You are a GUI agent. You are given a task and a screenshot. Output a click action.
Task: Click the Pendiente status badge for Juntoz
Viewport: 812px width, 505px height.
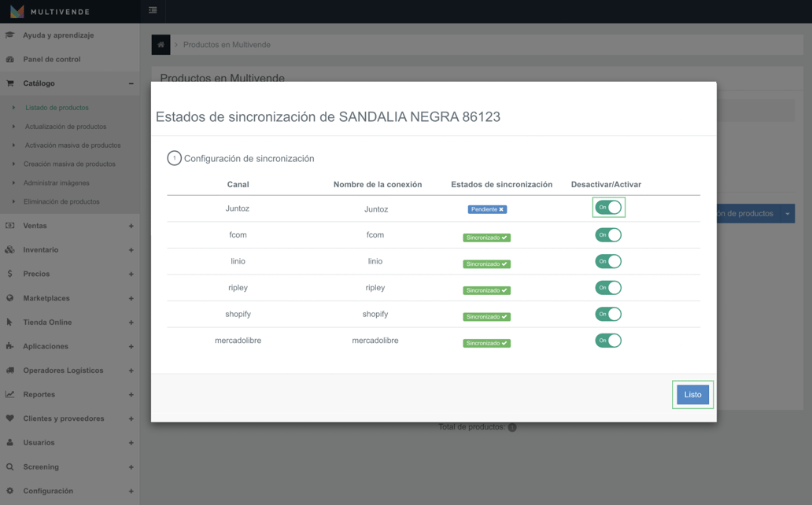[x=487, y=209]
